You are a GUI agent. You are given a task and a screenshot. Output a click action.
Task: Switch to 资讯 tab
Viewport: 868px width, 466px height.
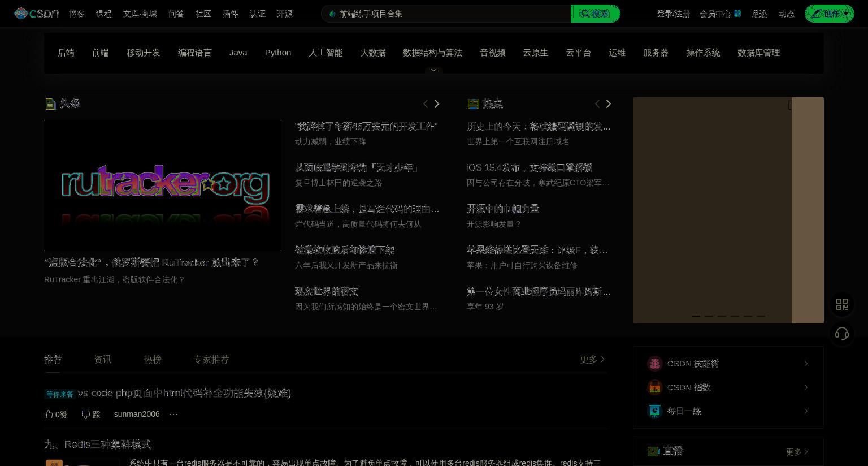(103, 359)
